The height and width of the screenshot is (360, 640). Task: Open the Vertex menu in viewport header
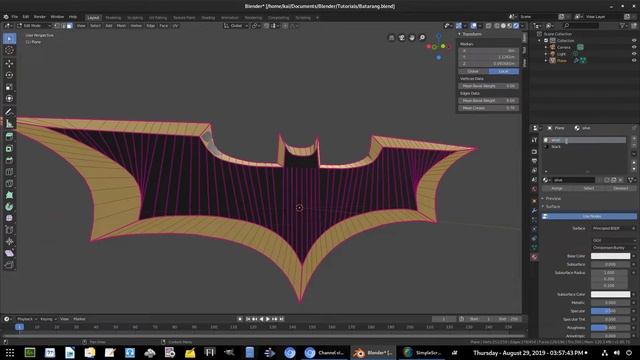click(136, 26)
